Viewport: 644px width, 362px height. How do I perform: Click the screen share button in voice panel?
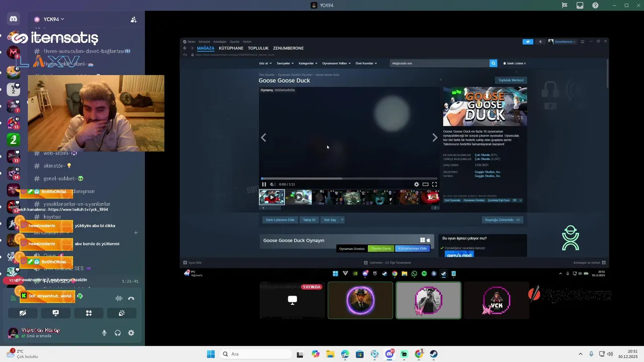(x=56, y=313)
